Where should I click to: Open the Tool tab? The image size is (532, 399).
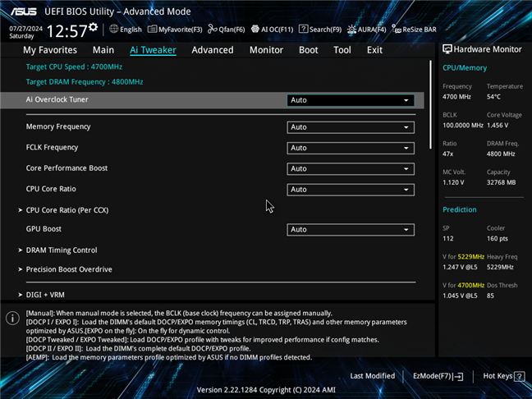pos(342,50)
